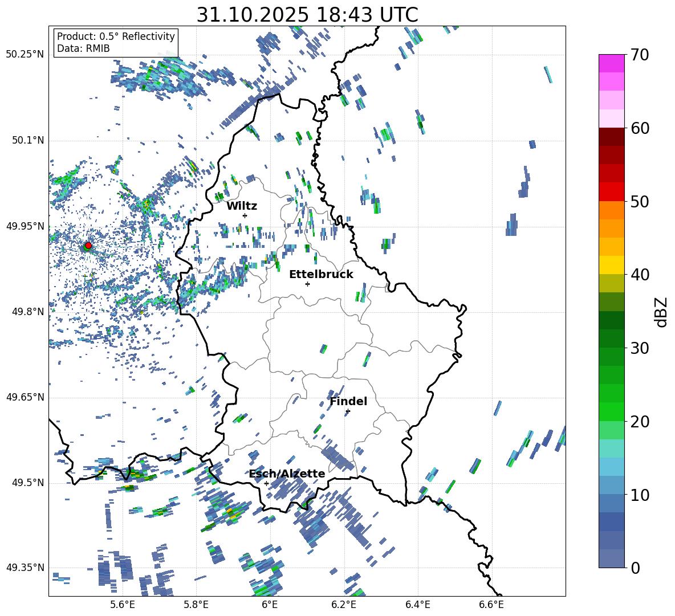Click the 49.8°N latitude label
675x616 pixels.
[27, 312]
